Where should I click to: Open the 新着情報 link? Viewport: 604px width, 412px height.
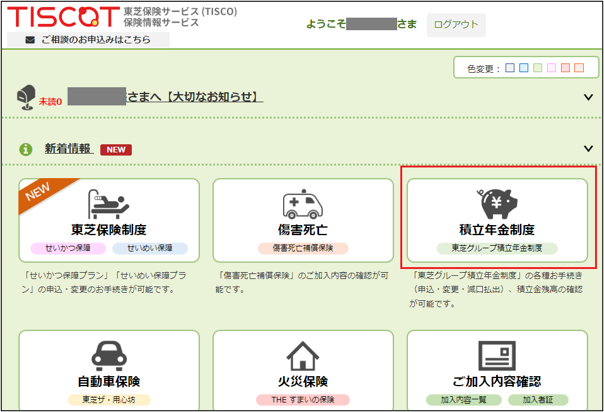click(x=68, y=148)
